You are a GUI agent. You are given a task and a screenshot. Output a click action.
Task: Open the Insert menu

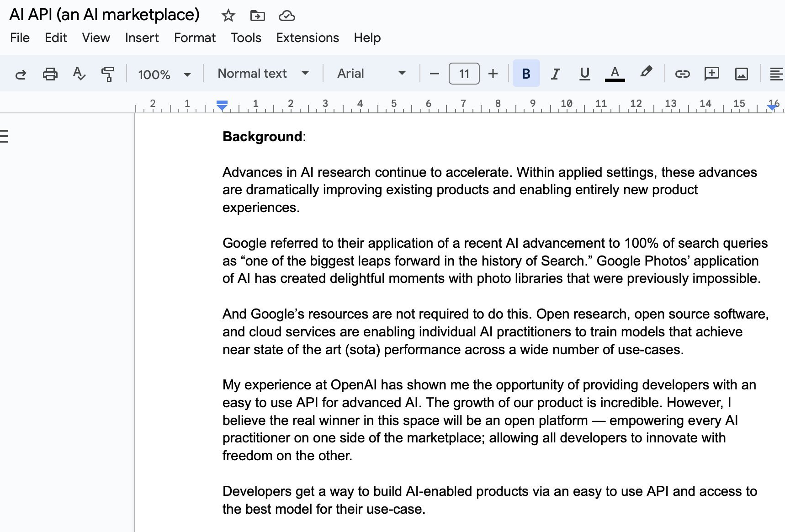tap(142, 38)
